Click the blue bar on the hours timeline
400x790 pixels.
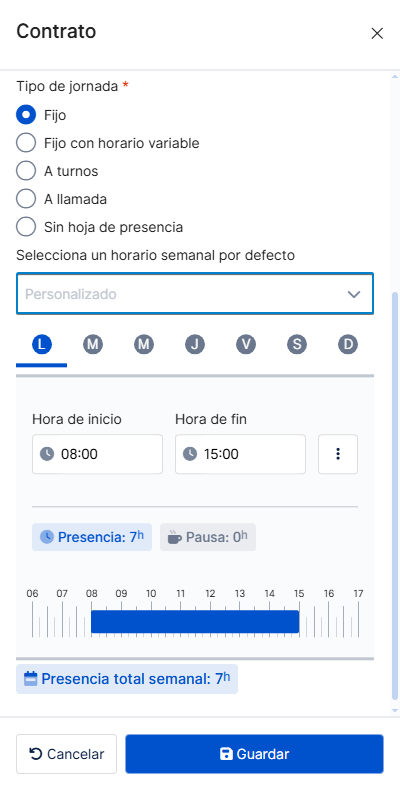195,621
